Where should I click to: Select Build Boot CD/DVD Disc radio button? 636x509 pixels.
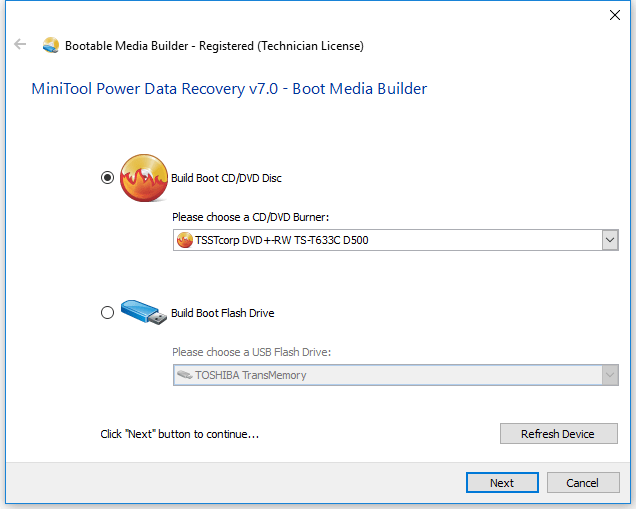pos(107,178)
